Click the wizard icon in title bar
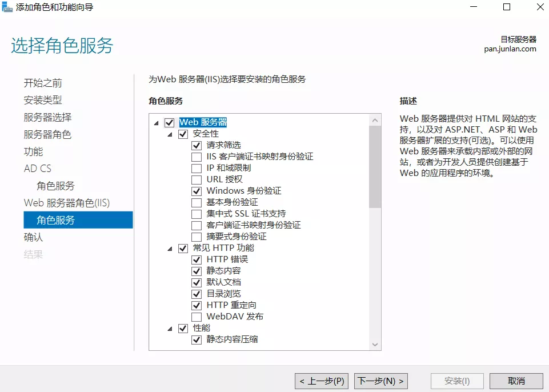 tap(7, 7)
